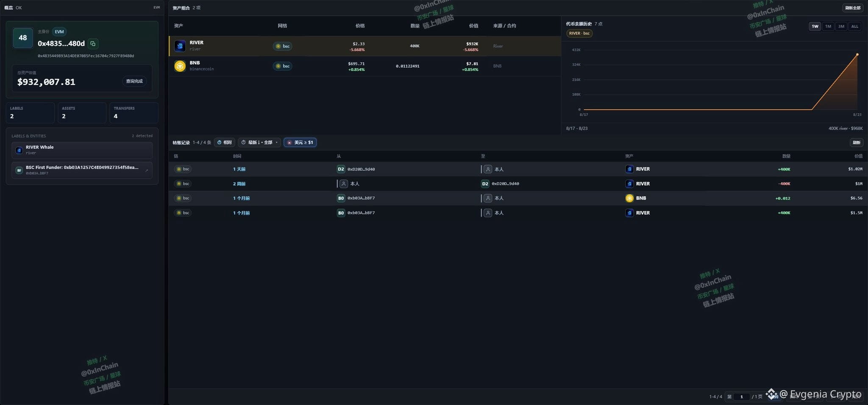Remove the 美元 ≥ $1 filter via x icon
868x405 pixels.
coord(289,142)
